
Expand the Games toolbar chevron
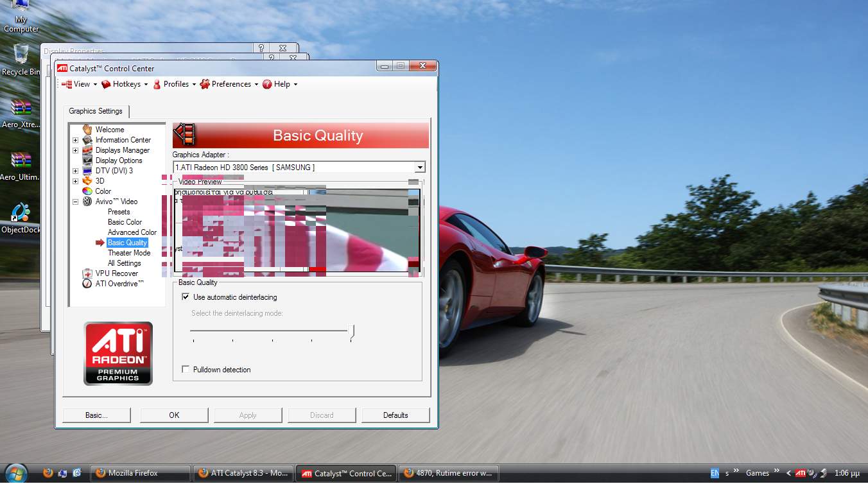pos(777,471)
